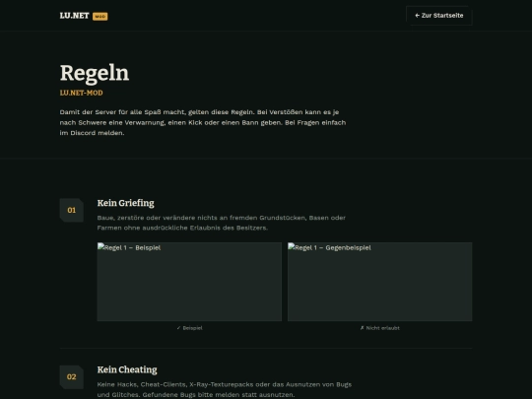
Task: Click the ✗ Nicht erlaubt caption
Action: coord(379,328)
